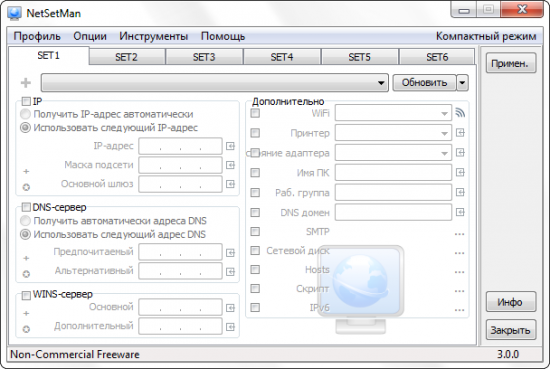
Task: Click the plus icon in the IP section
Action: point(26,171)
